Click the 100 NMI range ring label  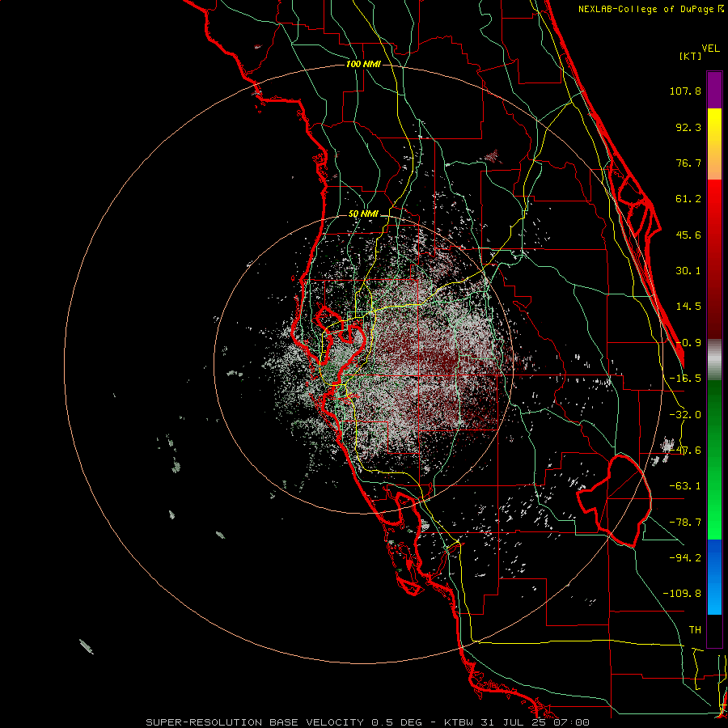pyautogui.click(x=363, y=64)
